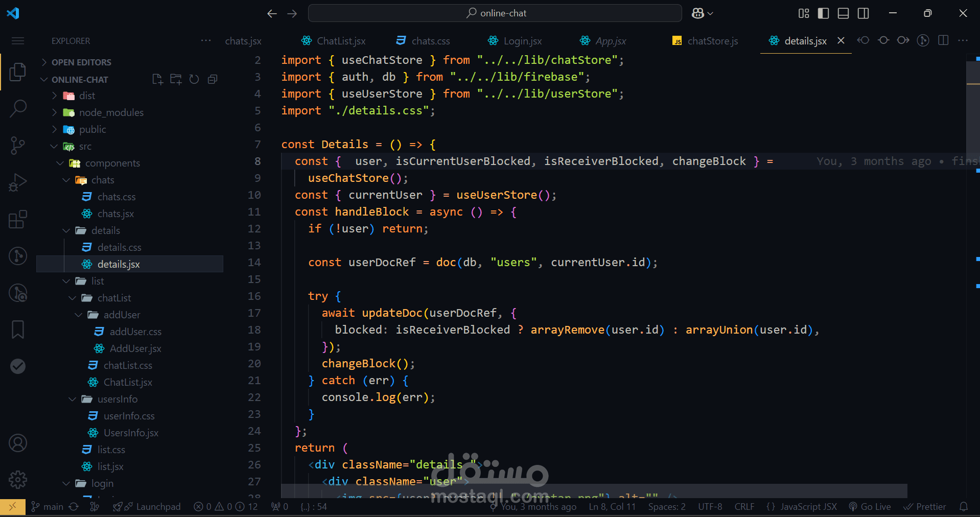Image resolution: width=980 pixels, height=517 pixels.
Task: Collapse the src folder
Action: click(x=130, y=146)
